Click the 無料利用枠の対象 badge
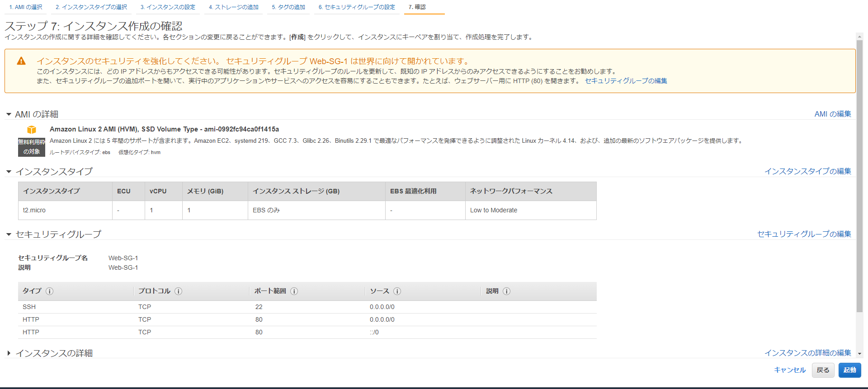 (32, 147)
